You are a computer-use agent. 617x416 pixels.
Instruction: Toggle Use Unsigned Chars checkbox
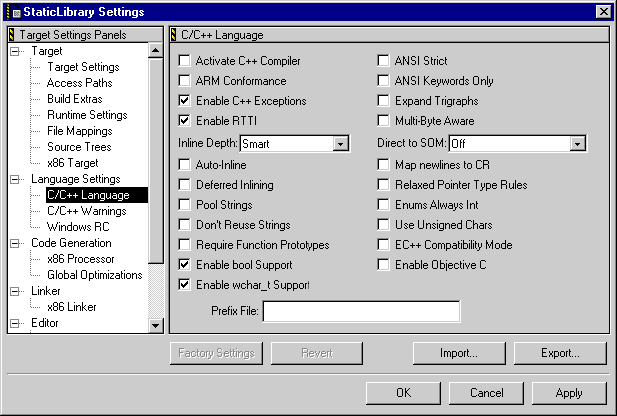[383, 225]
